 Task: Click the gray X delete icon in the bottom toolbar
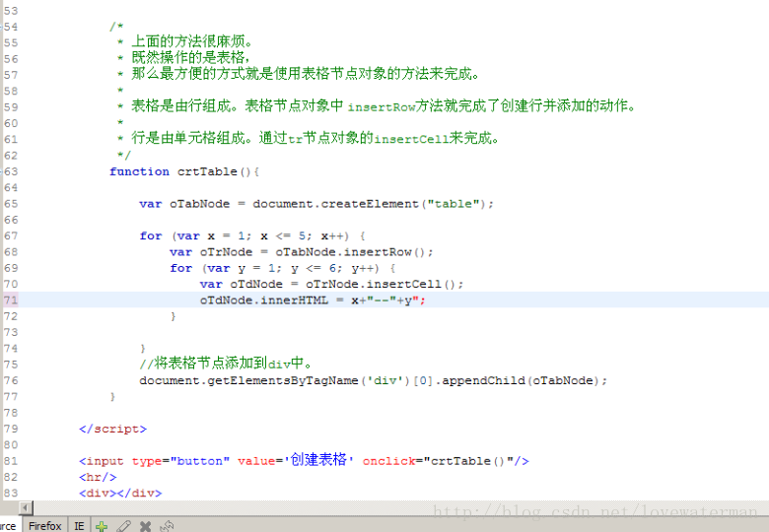(x=145, y=526)
